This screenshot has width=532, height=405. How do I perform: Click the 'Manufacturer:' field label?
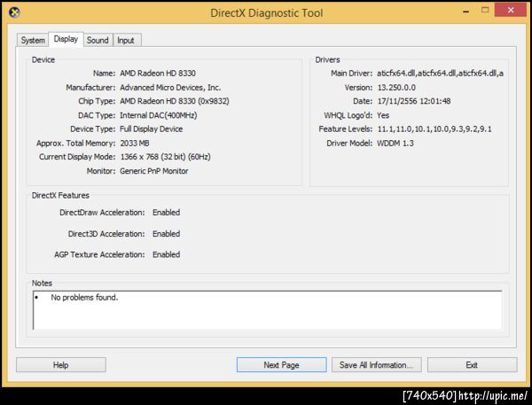(x=90, y=88)
